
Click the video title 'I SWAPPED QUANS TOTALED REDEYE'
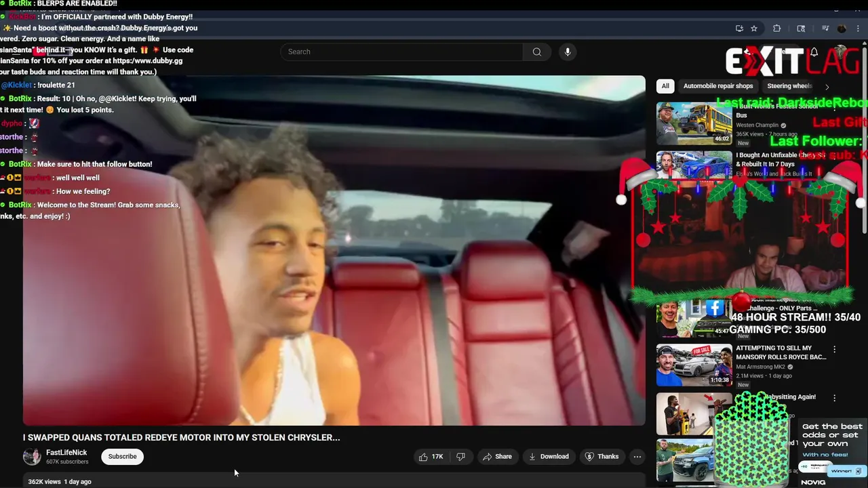click(x=182, y=438)
